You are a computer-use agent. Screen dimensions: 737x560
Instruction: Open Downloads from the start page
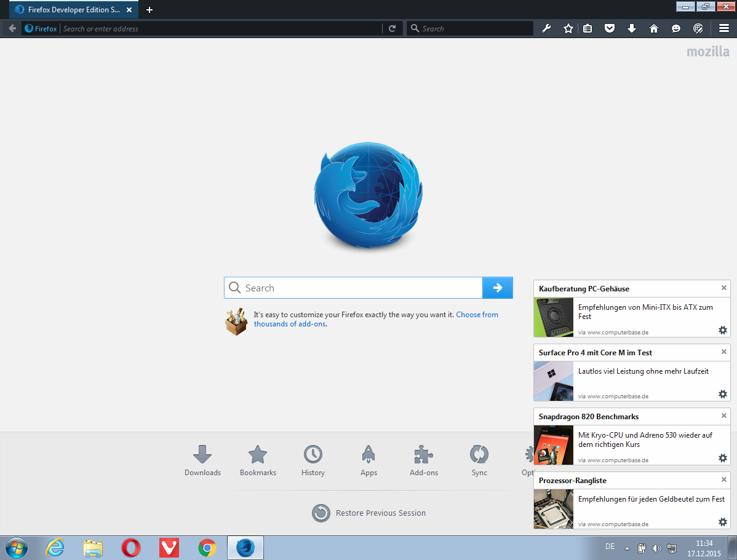coord(202,460)
